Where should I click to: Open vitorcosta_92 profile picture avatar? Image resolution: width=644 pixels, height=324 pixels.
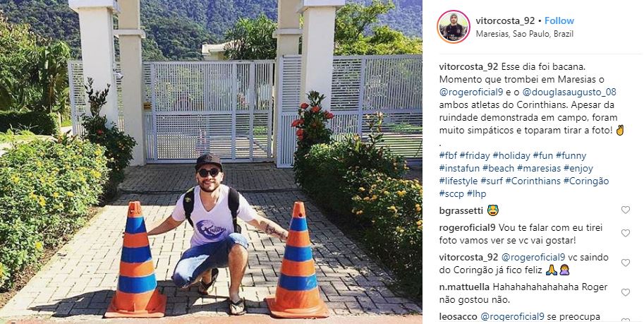[454, 27]
